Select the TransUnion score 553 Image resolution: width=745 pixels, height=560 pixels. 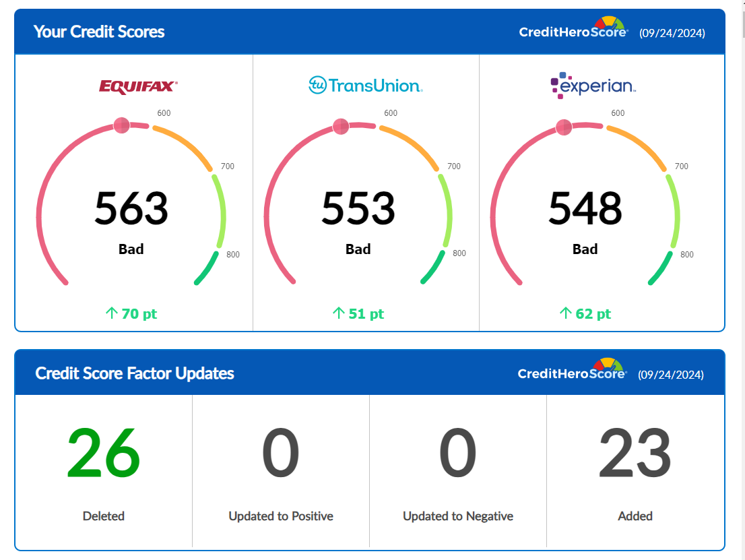point(358,208)
